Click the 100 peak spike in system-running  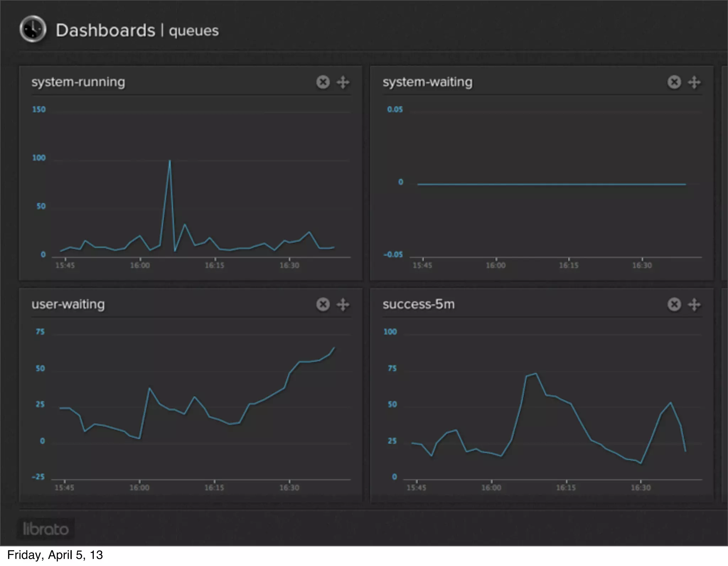point(170,162)
